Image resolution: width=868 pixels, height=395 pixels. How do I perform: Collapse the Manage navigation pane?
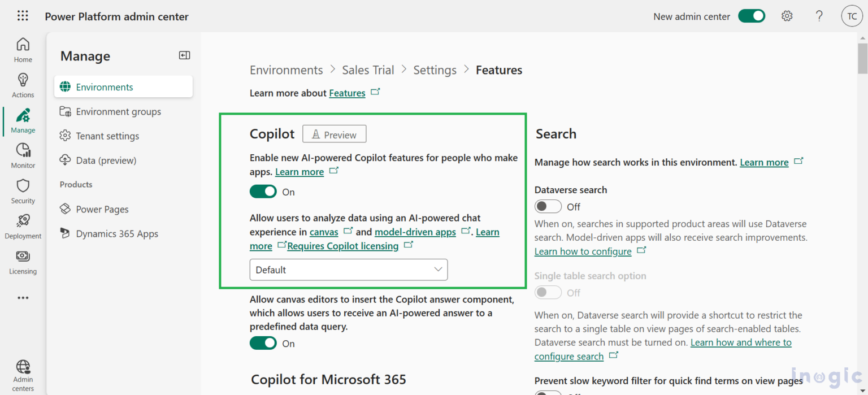point(184,55)
